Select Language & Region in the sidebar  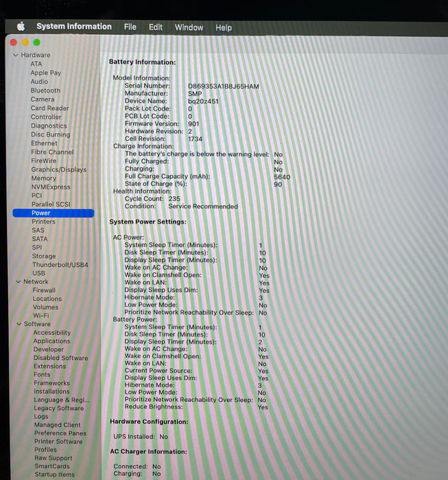pyautogui.click(x=62, y=400)
